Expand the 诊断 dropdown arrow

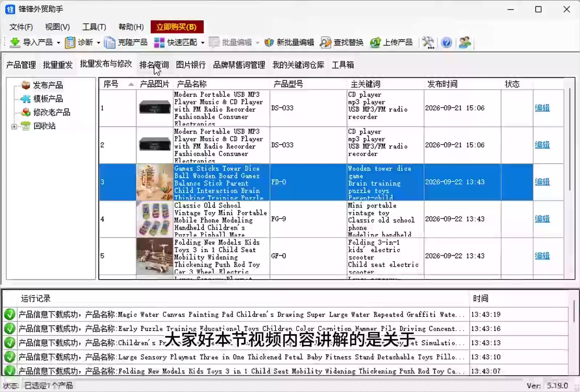[x=98, y=43]
